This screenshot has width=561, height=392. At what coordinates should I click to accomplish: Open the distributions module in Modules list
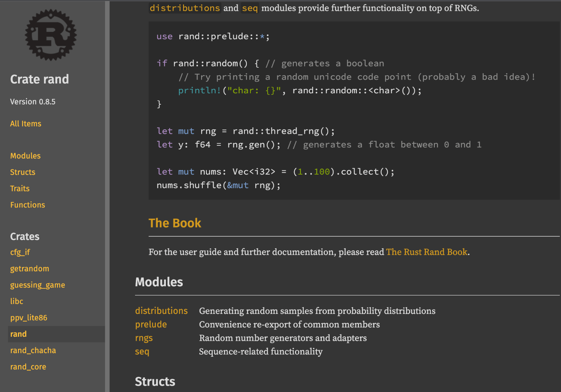click(x=161, y=311)
